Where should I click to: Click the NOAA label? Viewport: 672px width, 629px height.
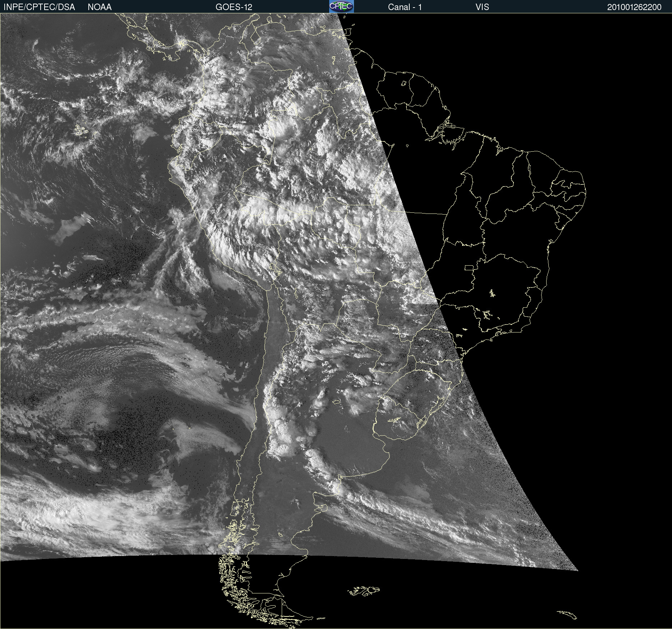(100, 7)
